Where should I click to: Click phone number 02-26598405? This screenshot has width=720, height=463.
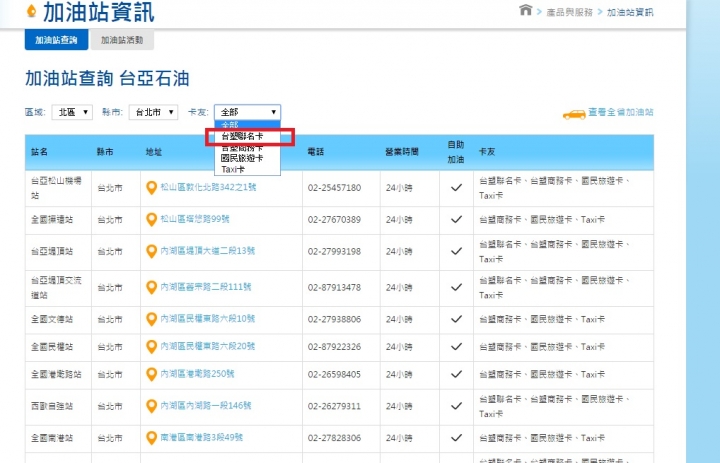334,374
